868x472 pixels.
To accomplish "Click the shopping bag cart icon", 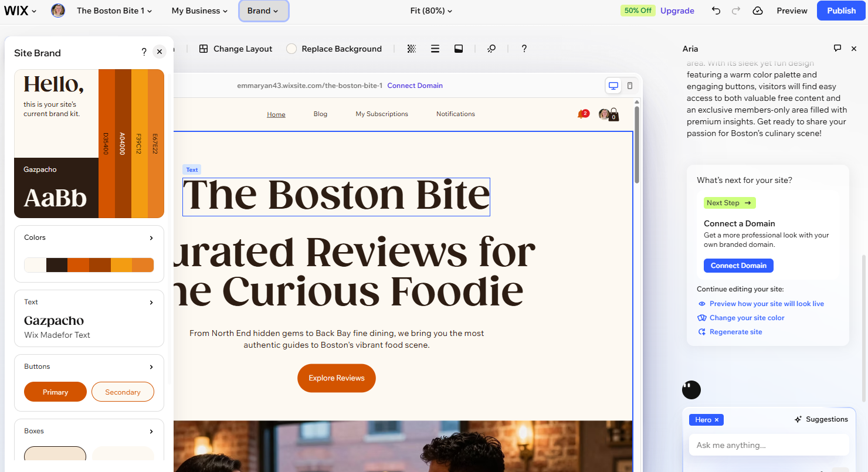I will 613,115.
